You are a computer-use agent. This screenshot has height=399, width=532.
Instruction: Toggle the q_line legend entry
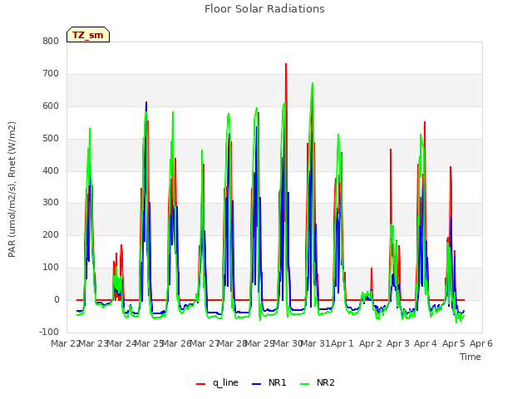pos(217,382)
